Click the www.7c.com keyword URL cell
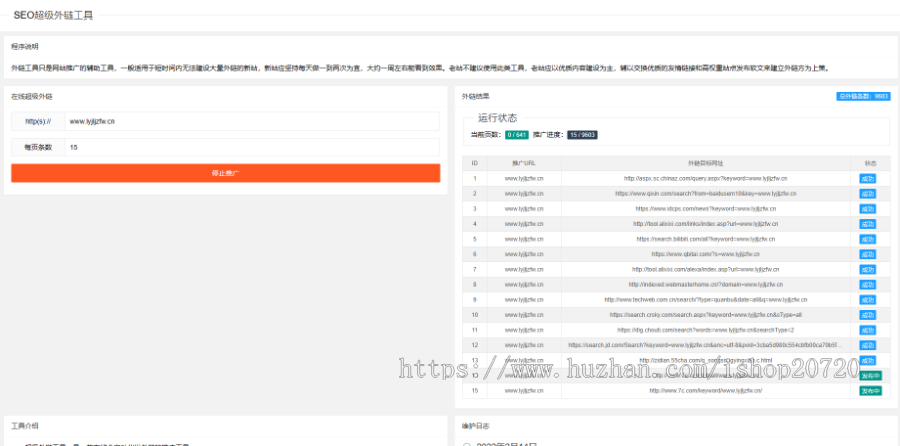The height and width of the screenshot is (446, 900). (705, 391)
